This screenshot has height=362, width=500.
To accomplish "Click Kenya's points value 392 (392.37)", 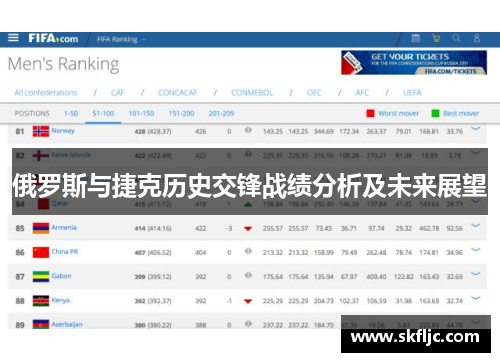I will [x=153, y=301].
